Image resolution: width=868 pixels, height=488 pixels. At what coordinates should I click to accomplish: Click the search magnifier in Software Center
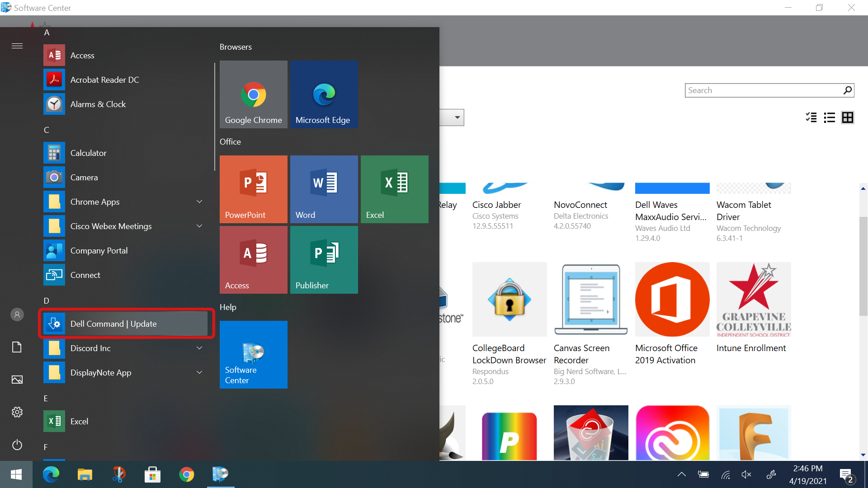848,90
